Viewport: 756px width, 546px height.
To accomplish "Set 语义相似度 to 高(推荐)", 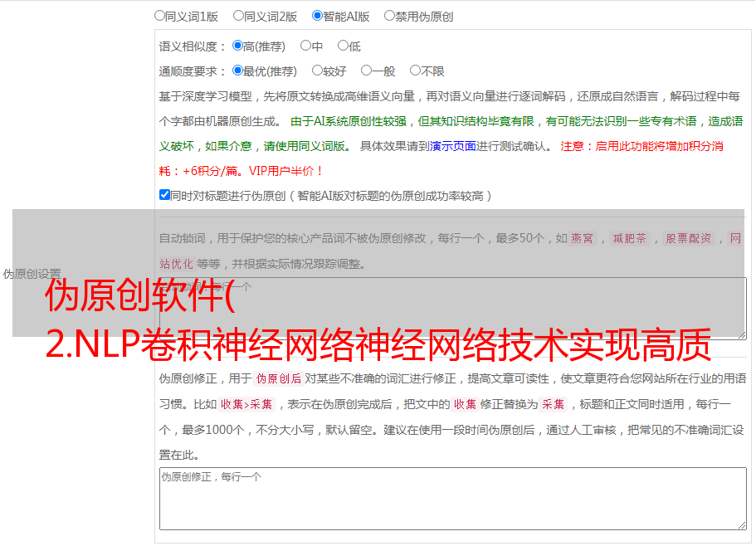I will click(x=237, y=46).
